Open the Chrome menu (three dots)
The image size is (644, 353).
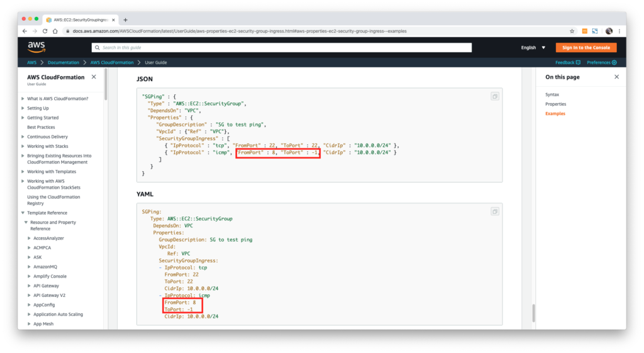[x=620, y=31]
